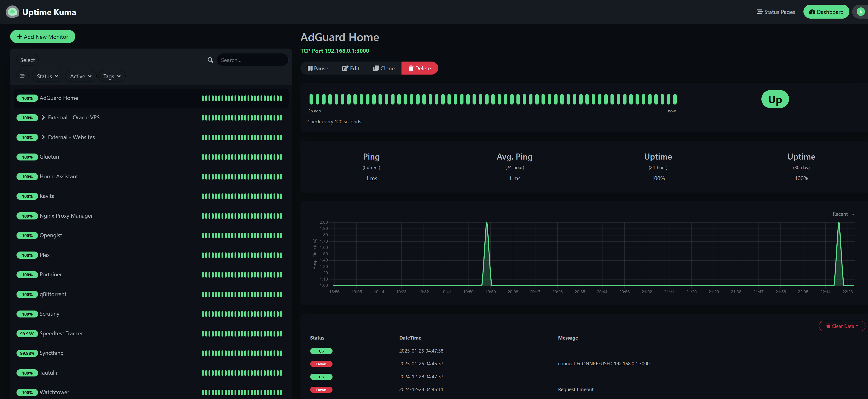868x399 pixels.
Task: Click the Add New Monitor button
Action: [42, 36]
